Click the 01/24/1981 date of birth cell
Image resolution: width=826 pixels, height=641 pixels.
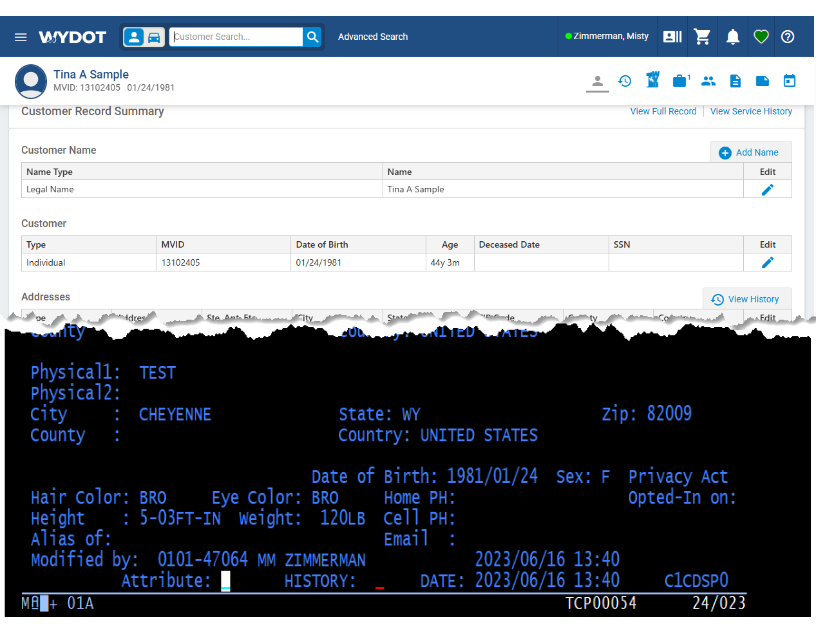tap(358, 262)
